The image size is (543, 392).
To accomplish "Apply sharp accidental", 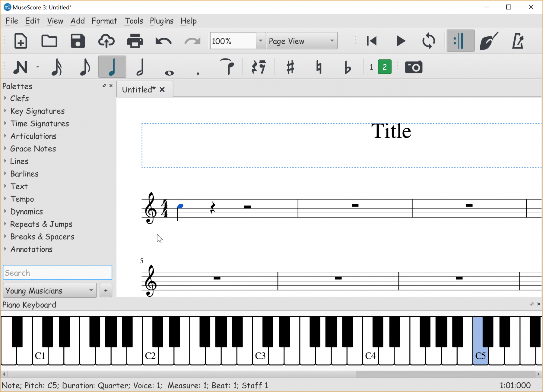I will [290, 67].
